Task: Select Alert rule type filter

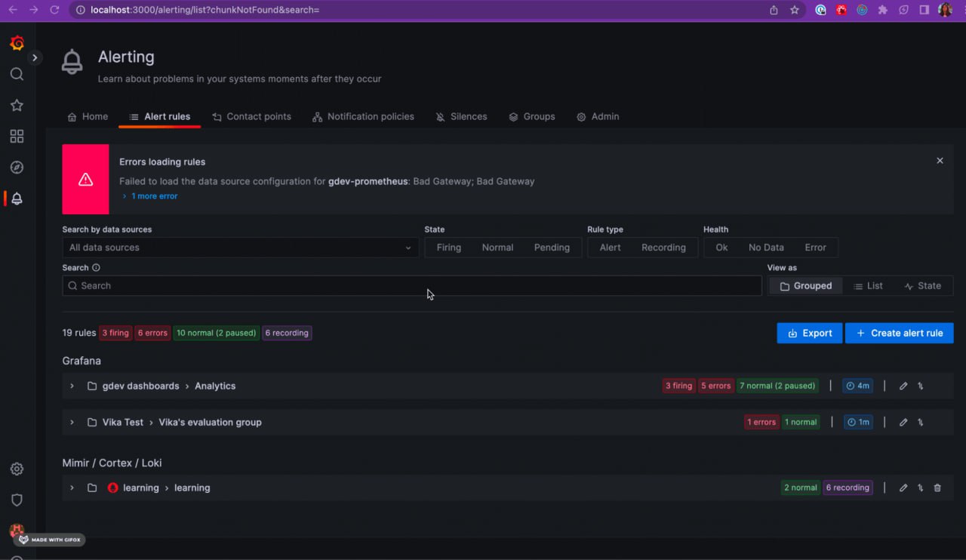Action: (611, 248)
